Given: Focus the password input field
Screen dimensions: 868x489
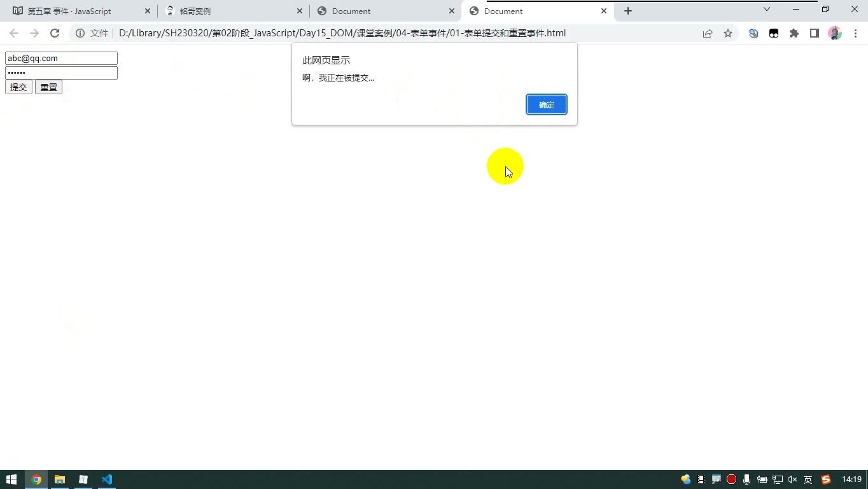Looking at the screenshot, I should pyautogui.click(x=61, y=73).
